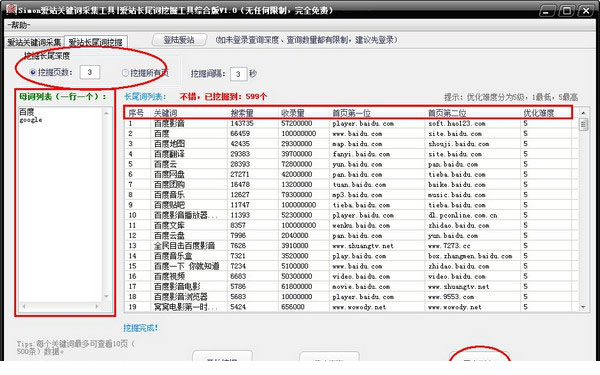
Task: Select the 百度视频 keyword row
Action: [169, 276]
